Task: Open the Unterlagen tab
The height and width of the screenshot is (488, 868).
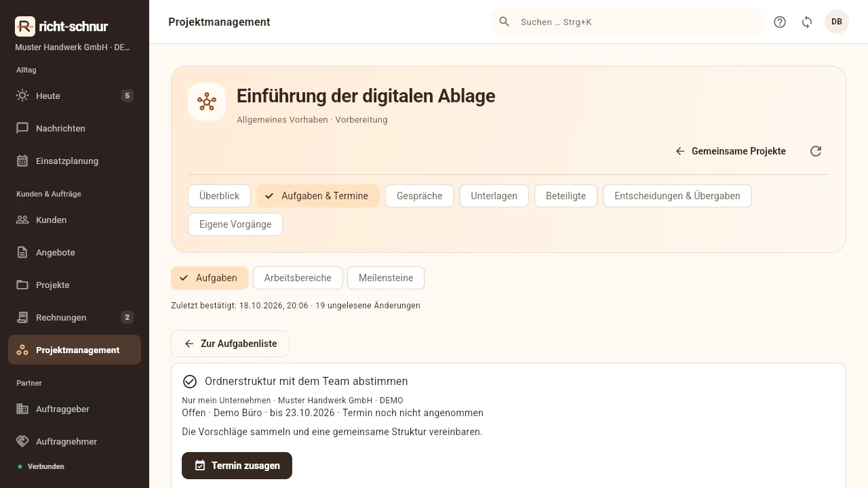Action: click(x=494, y=196)
